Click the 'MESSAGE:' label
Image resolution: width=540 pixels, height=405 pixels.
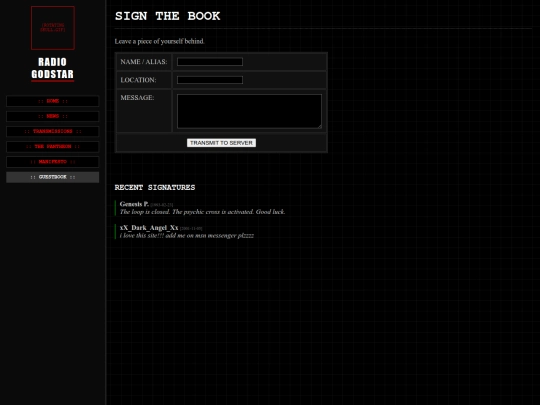[137, 98]
